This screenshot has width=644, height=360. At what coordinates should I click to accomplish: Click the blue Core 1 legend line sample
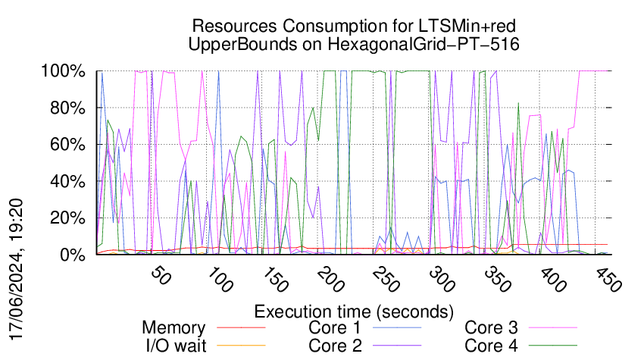(x=397, y=327)
